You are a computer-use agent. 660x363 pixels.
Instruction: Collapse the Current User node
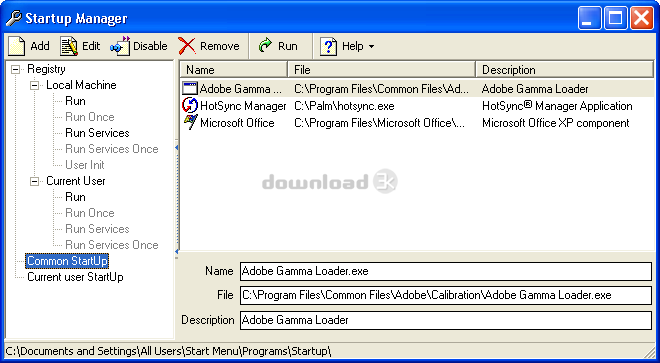pos(35,182)
